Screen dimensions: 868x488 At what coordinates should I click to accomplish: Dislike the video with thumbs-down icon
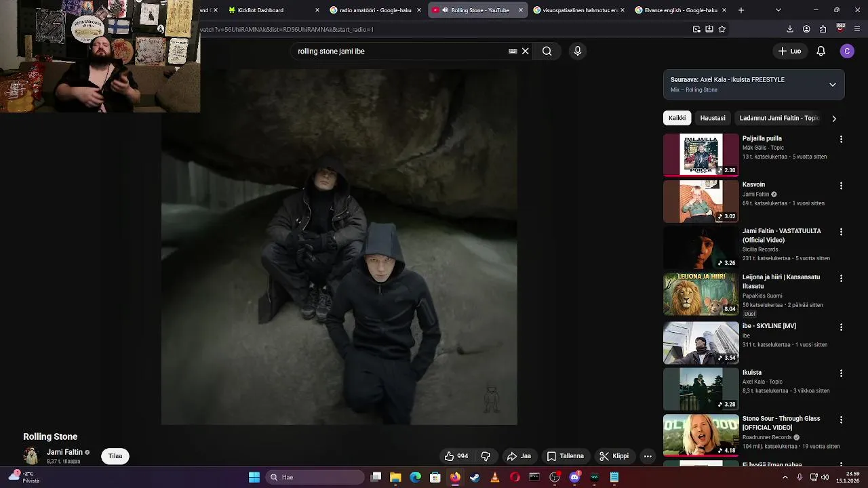[x=486, y=456]
